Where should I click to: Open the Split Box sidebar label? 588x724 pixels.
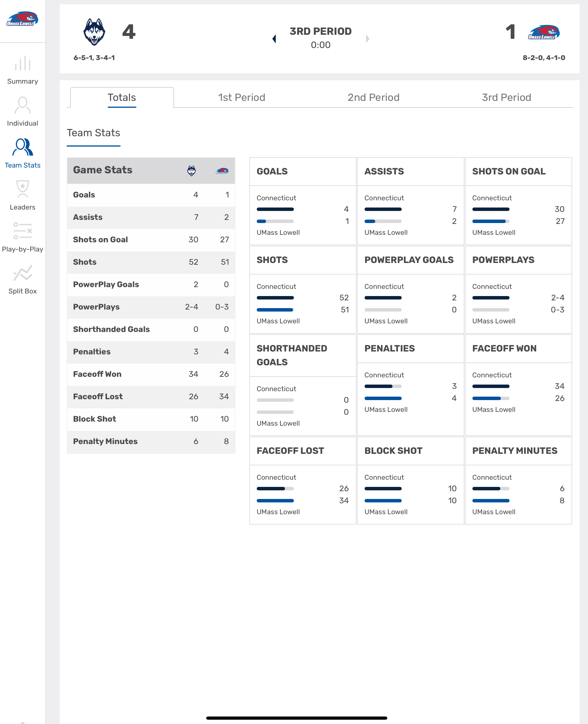click(x=23, y=291)
